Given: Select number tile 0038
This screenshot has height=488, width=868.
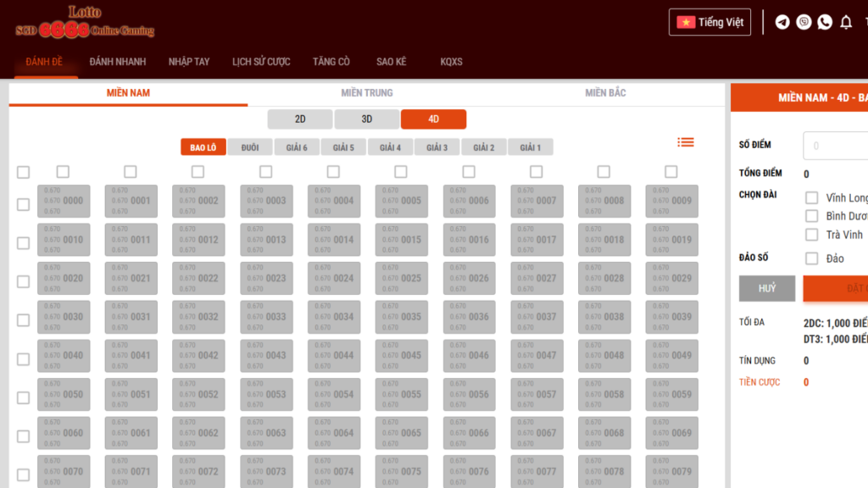Looking at the screenshot, I should pos(604,317).
